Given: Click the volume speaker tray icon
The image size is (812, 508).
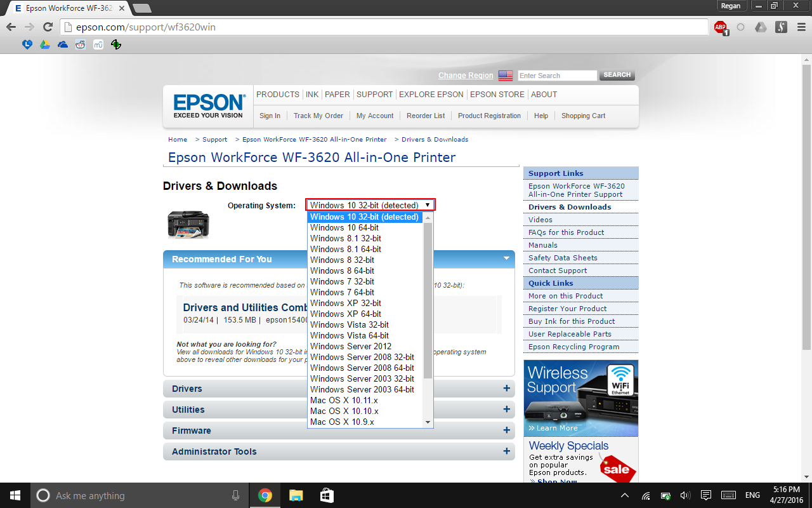Looking at the screenshot, I should point(685,495).
